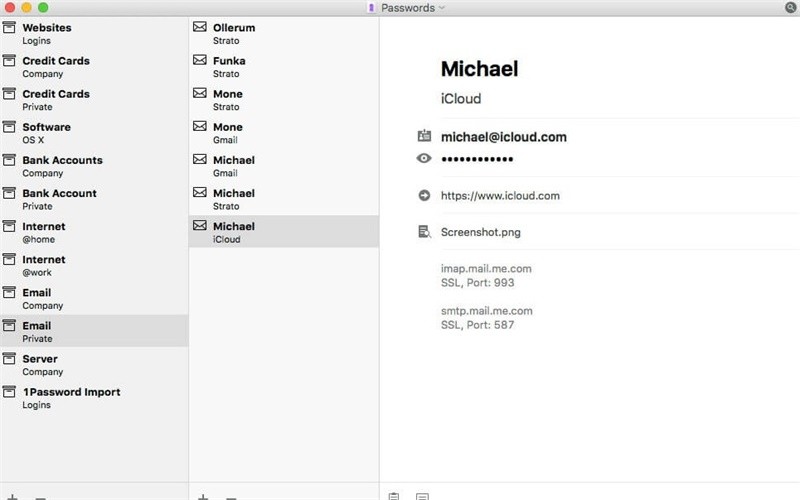Click the arrow icon beside the iCloud URL
800x500 pixels.
click(424, 195)
